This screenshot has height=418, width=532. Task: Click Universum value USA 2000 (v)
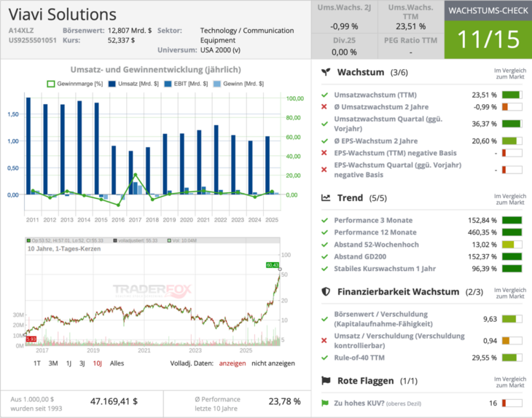click(220, 50)
